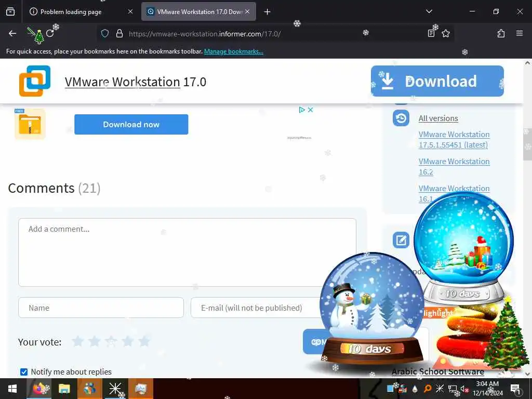Click the blue edit pencil icon in sidebar
This screenshot has height=399, width=532.
[401, 240]
